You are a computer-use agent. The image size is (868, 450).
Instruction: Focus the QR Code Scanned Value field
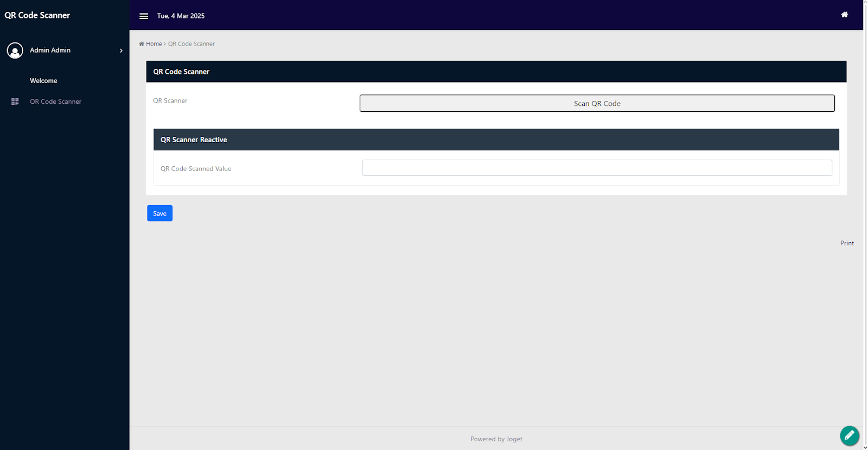coord(597,168)
